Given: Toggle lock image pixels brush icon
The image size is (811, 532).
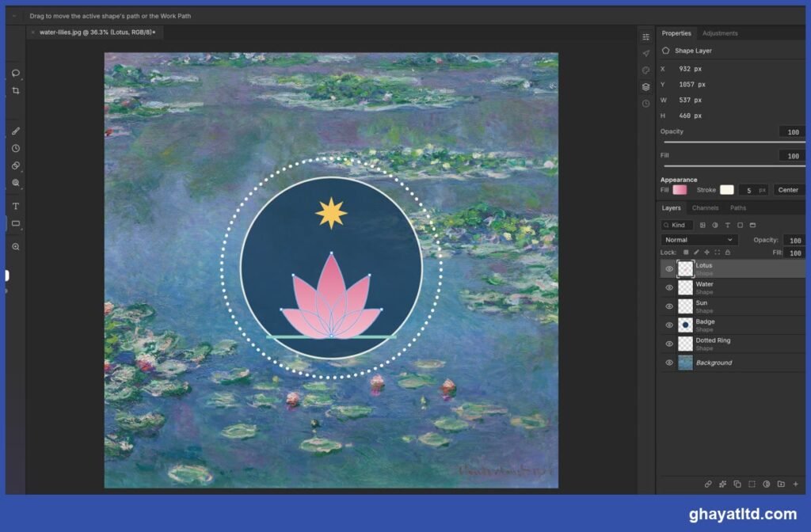Looking at the screenshot, I should (696, 253).
